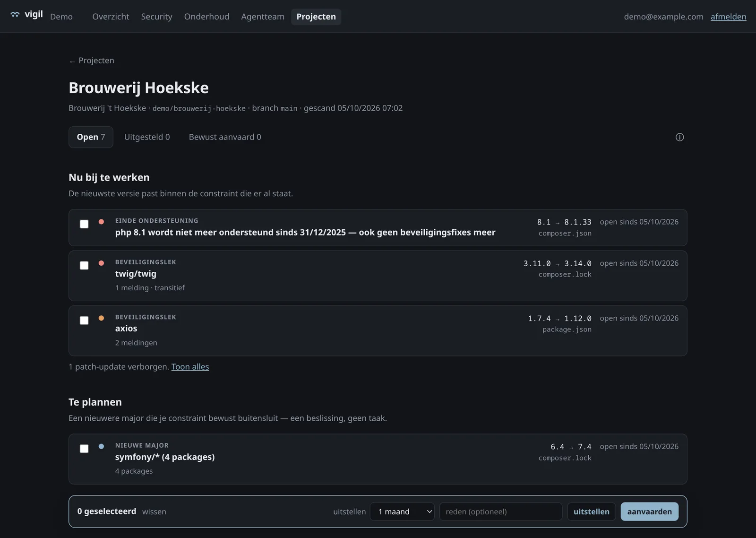
Task: Click the composer.json file label
Action: [565, 233]
